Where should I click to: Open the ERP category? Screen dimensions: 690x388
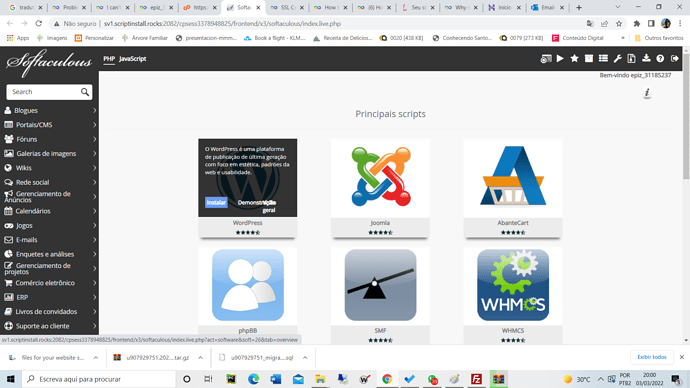(49, 297)
